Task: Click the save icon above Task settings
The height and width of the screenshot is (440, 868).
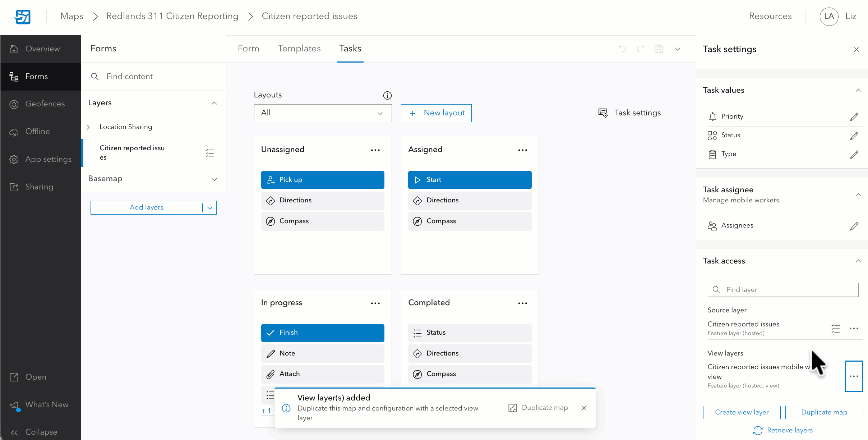Action: [659, 49]
